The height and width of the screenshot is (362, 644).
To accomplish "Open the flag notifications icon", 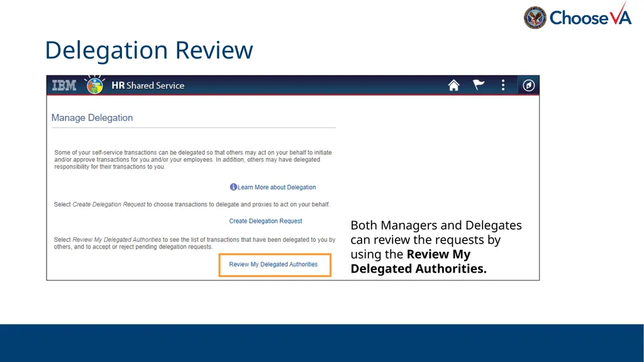I will tap(479, 85).
